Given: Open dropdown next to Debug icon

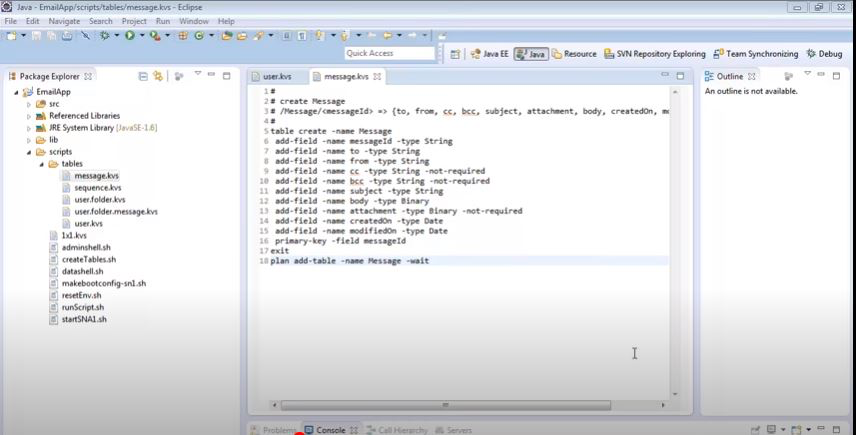Looking at the screenshot, I should (x=116, y=35).
